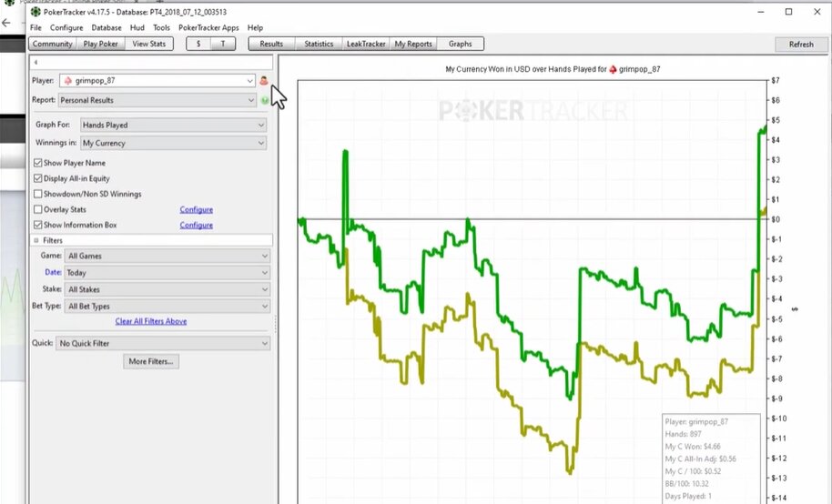The image size is (832, 504).
Task: Enable Showdown/Non SD Winnings checkbox
Action: [x=38, y=194]
